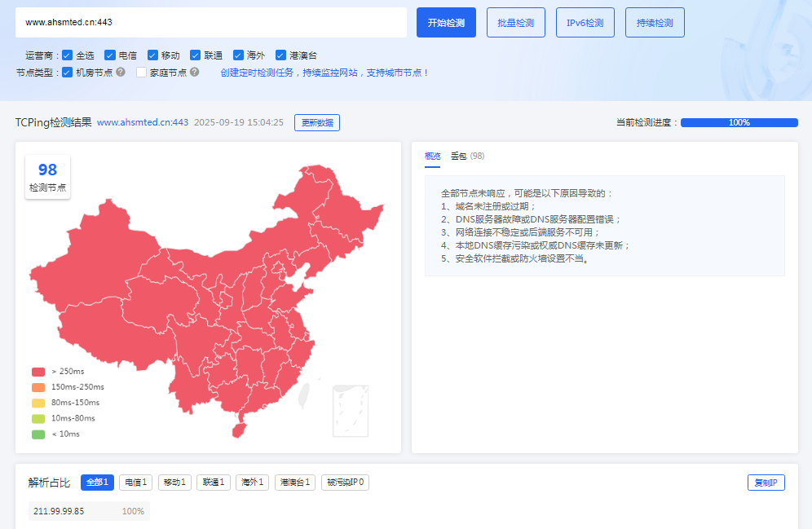The height and width of the screenshot is (529, 812).
Task: Enable the 家庭节点 checkbox
Action: (x=142, y=73)
